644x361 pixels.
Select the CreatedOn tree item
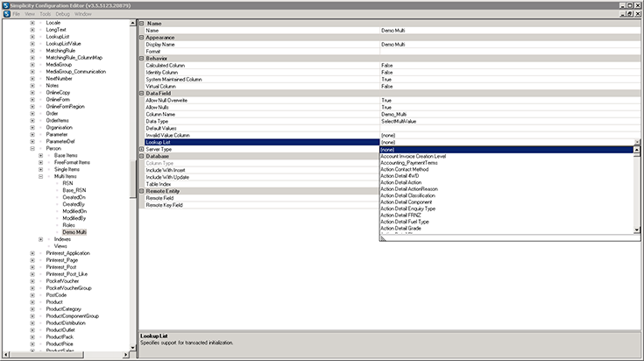point(74,197)
